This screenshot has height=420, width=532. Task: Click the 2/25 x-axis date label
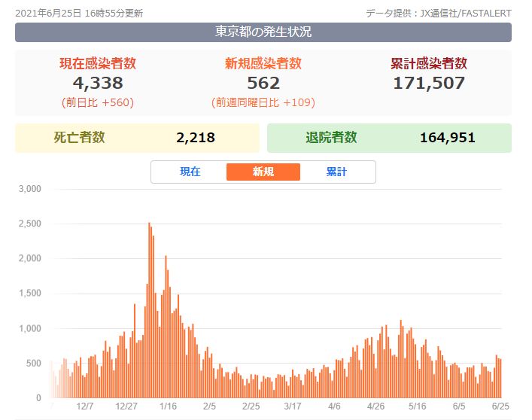251,406
